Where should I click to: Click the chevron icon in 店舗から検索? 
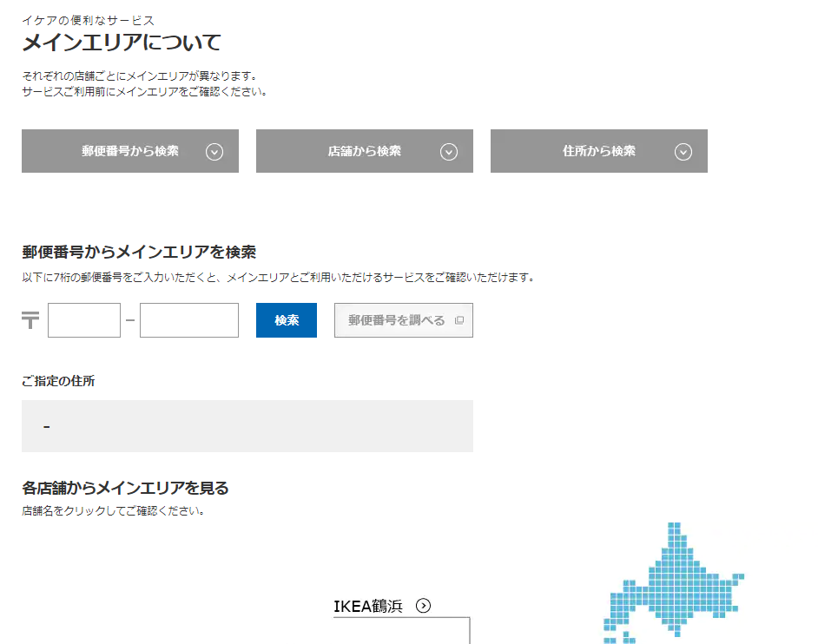pos(449,152)
